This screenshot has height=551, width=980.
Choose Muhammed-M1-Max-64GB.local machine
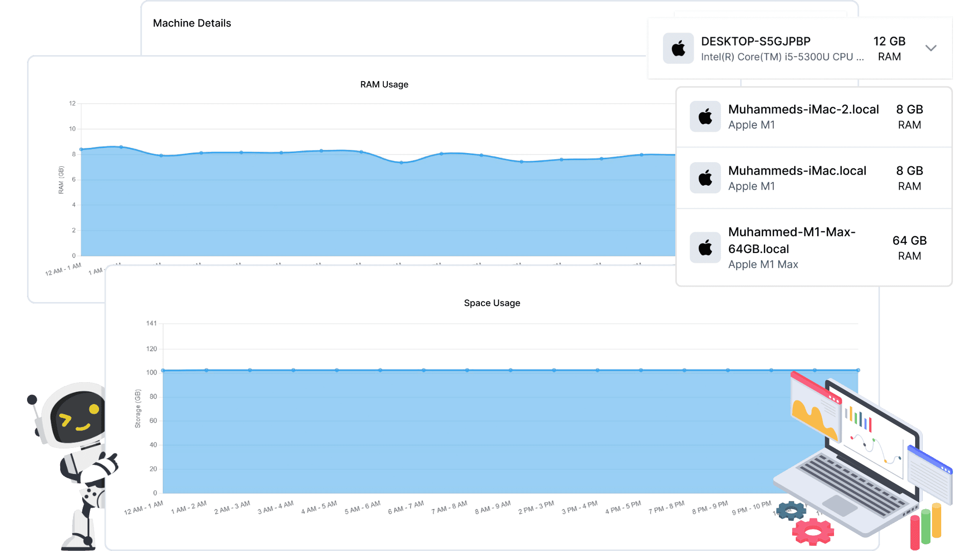point(814,247)
